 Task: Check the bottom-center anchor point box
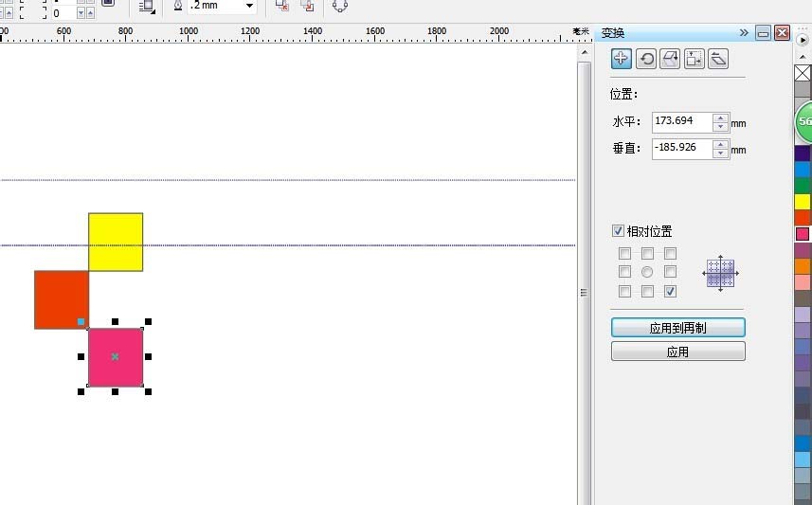647,291
